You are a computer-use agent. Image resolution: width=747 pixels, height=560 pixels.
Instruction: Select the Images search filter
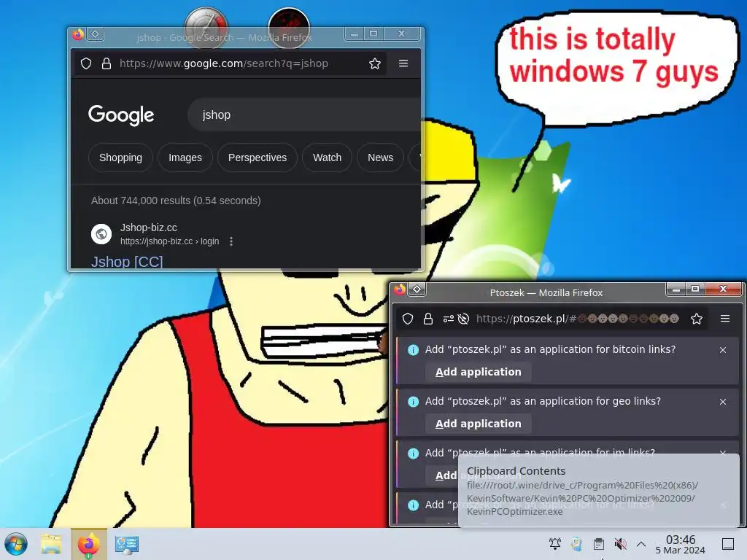tap(185, 157)
